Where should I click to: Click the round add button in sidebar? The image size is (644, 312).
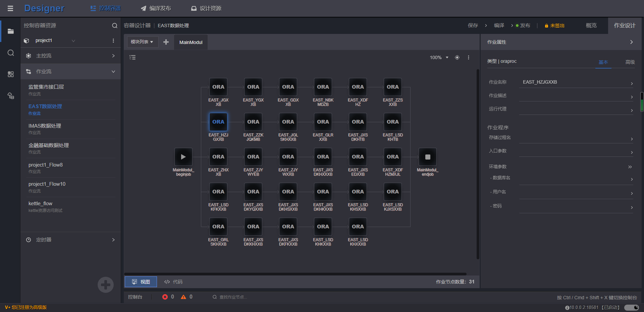(106, 285)
